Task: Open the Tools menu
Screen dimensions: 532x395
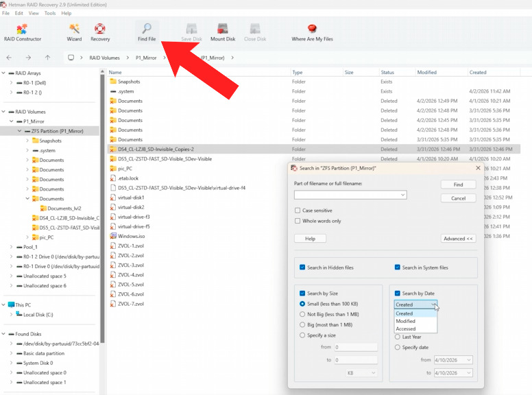Action: 50,13
